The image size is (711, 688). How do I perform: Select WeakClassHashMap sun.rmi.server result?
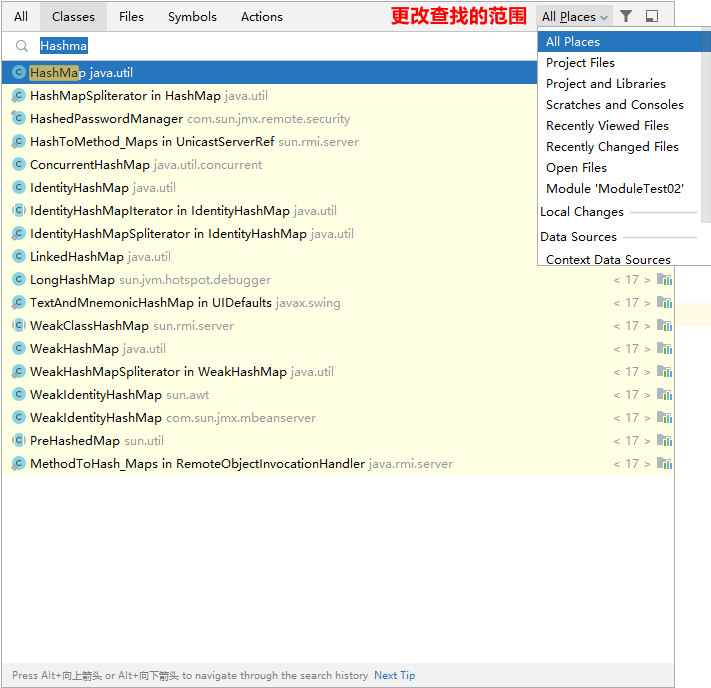338,326
